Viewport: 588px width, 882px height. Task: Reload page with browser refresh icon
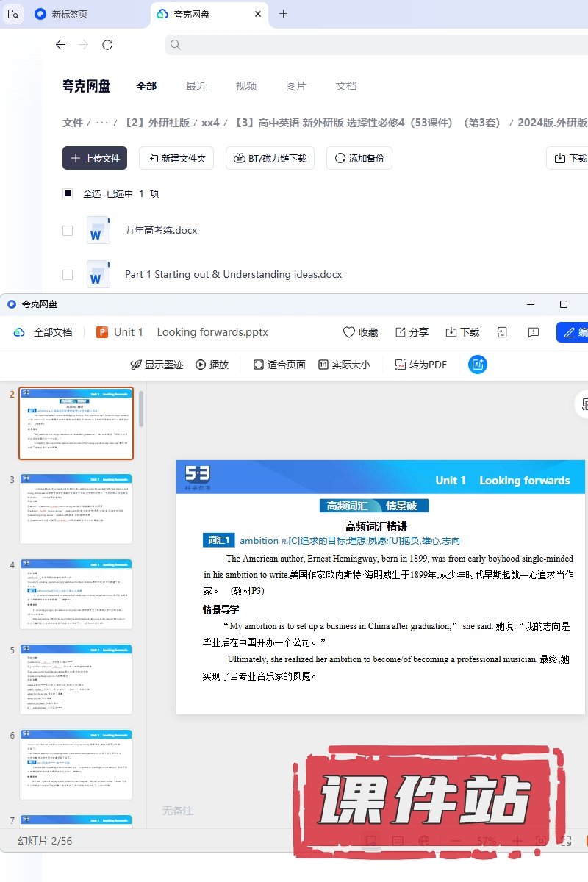[x=107, y=45]
